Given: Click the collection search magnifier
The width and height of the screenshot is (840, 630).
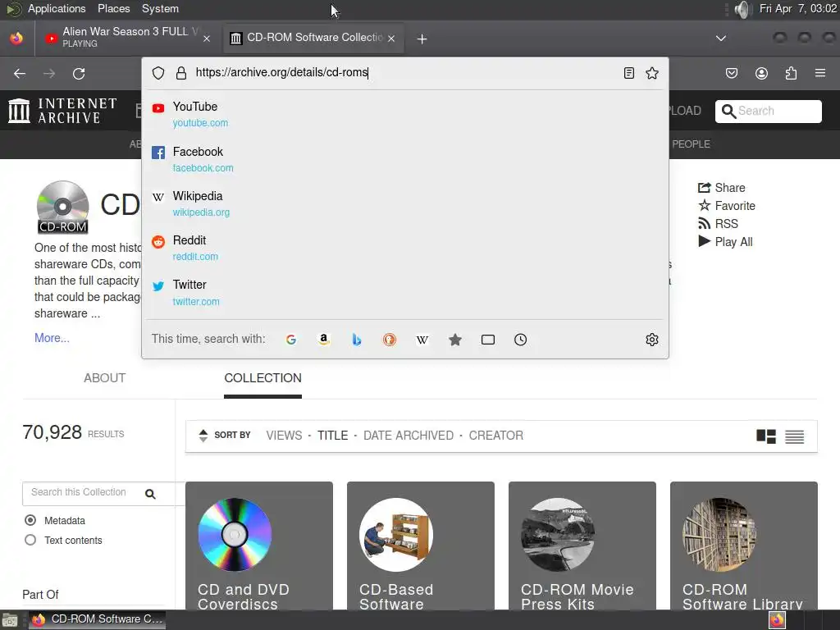Looking at the screenshot, I should (x=151, y=494).
